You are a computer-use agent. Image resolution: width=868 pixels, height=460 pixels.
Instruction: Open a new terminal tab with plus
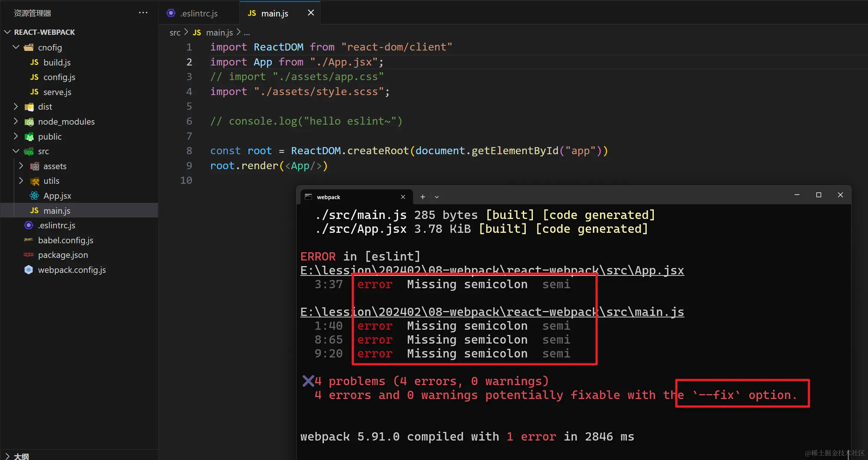click(422, 197)
